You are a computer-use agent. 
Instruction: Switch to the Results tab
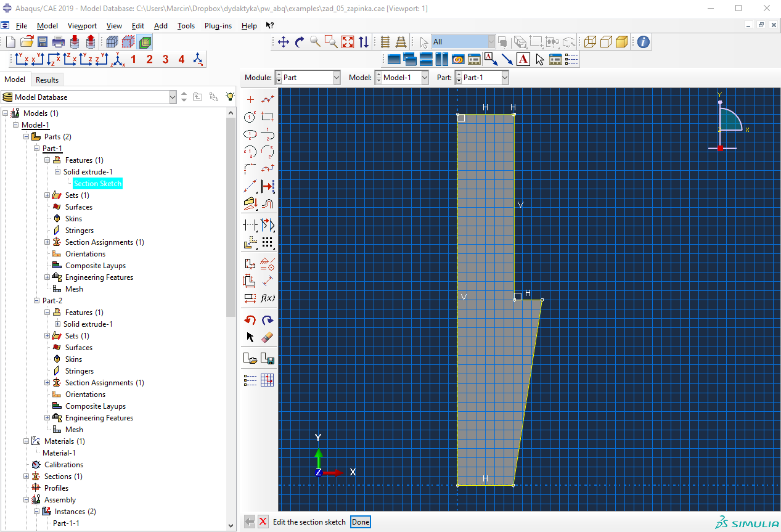point(47,80)
